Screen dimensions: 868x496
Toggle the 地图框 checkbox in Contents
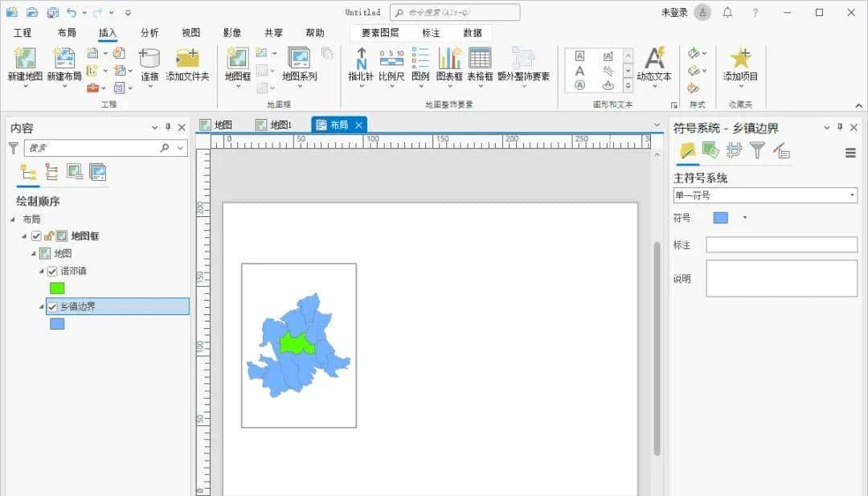tap(35, 236)
